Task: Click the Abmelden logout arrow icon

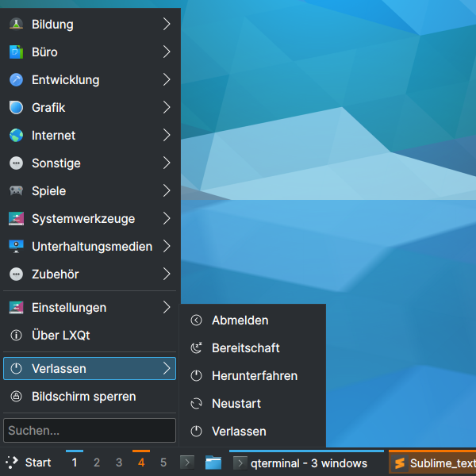Action: (x=196, y=321)
